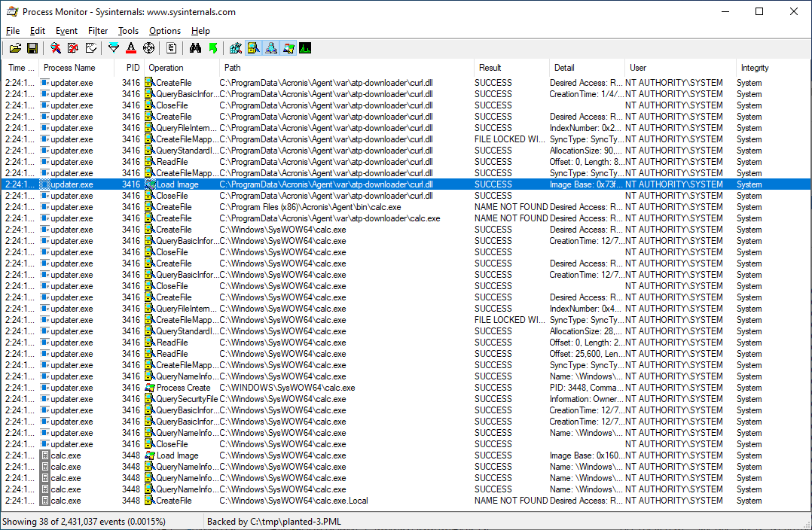Sort by the Time column header
The width and height of the screenshot is (812, 530).
[x=21, y=68]
